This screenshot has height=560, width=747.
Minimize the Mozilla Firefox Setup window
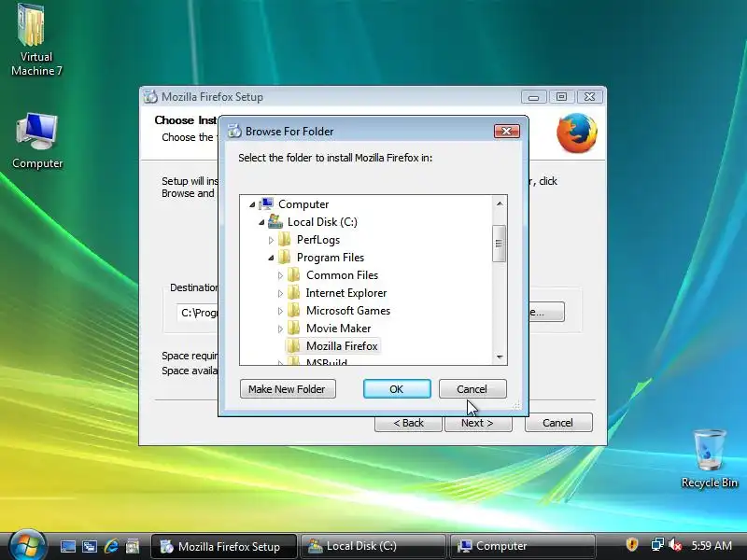pyautogui.click(x=533, y=97)
